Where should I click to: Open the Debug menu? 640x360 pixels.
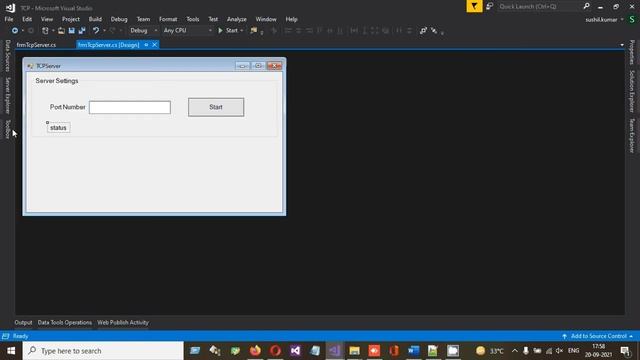pos(119,19)
